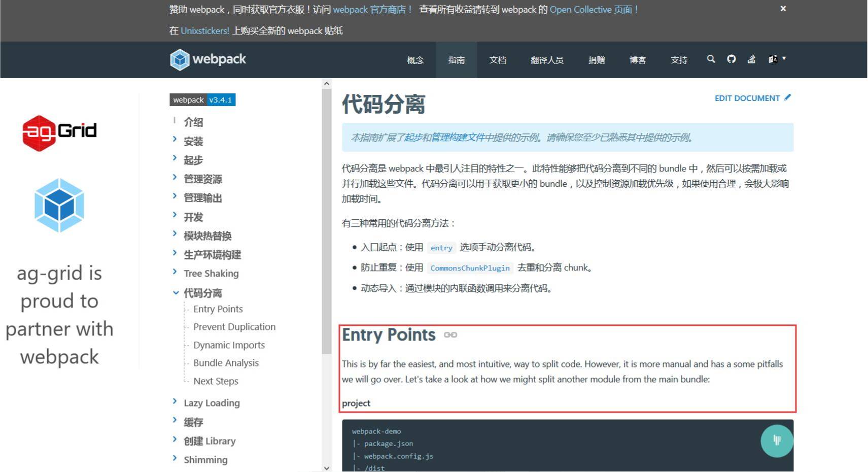Click the sidebar scrollbar up arrow
Image resolution: width=868 pixels, height=472 pixels.
coord(327,84)
